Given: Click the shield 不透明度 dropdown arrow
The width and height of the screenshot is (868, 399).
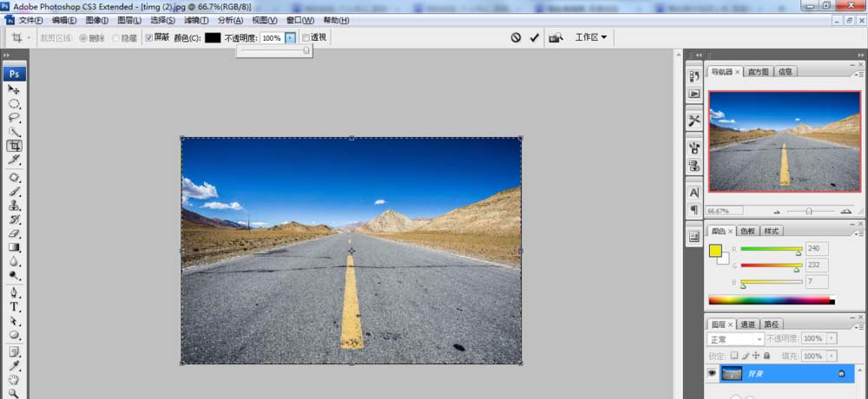Looking at the screenshot, I should pyautogui.click(x=290, y=37).
